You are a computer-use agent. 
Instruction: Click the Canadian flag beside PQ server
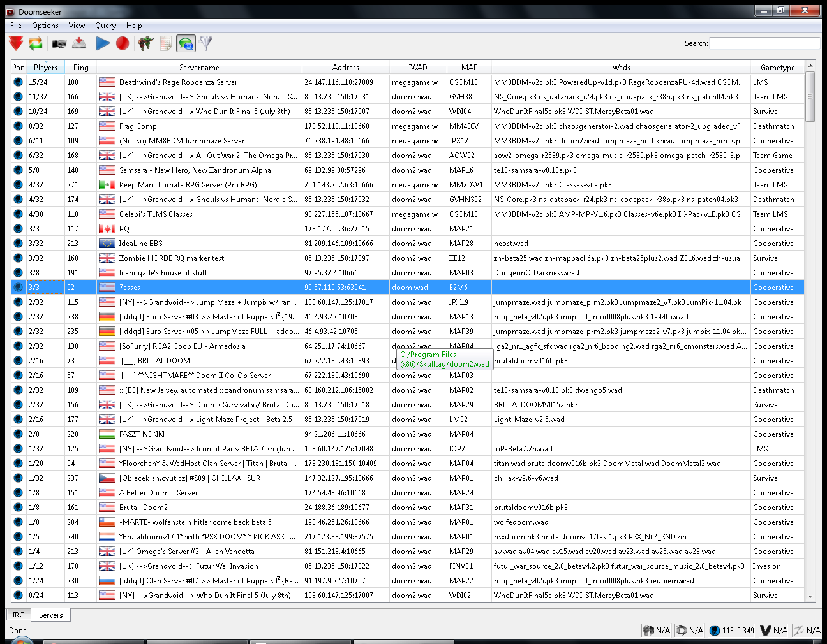107,229
